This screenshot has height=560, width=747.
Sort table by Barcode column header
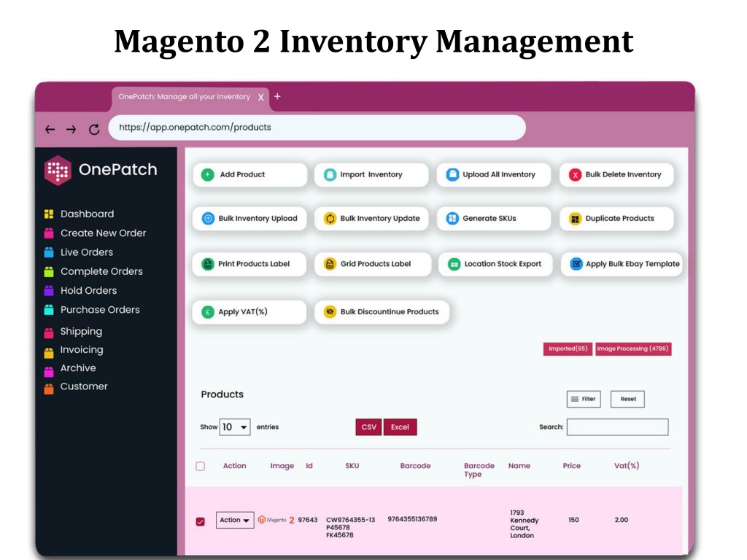click(x=415, y=466)
